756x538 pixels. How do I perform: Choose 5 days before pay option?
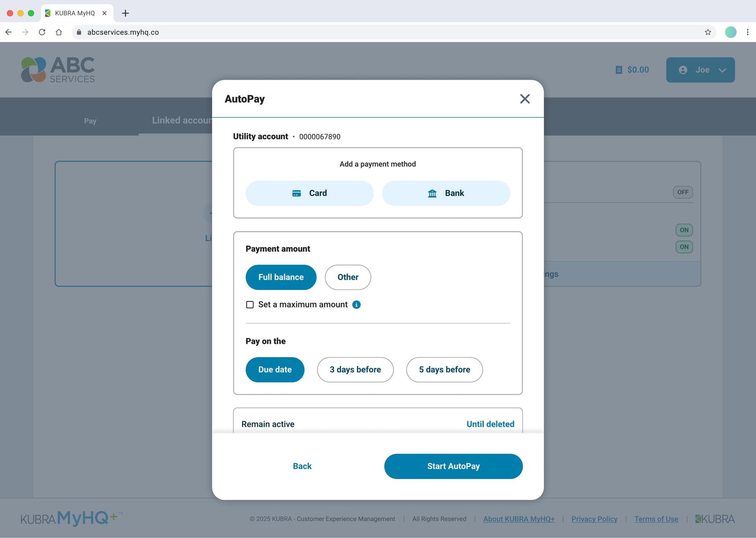tap(444, 369)
